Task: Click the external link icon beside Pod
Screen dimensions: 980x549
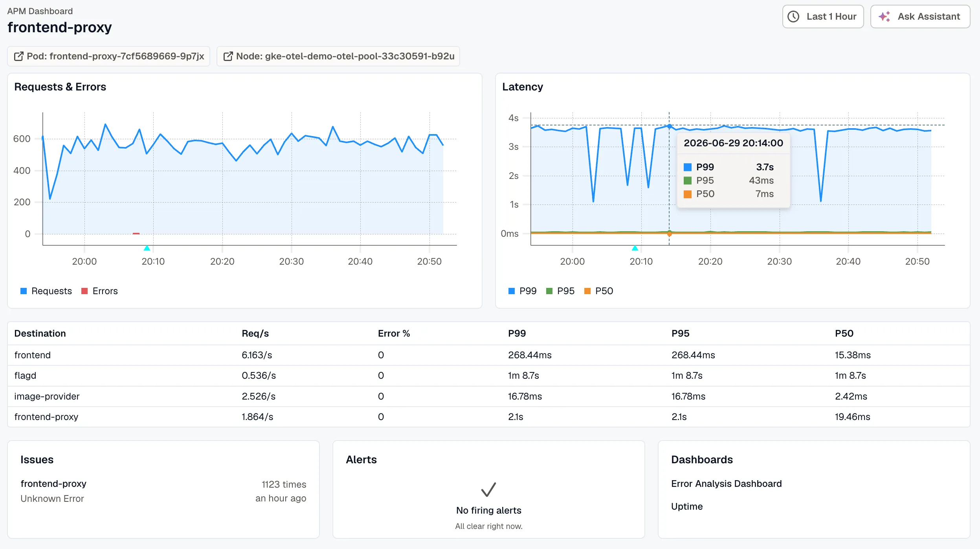Action: tap(18, 56)
